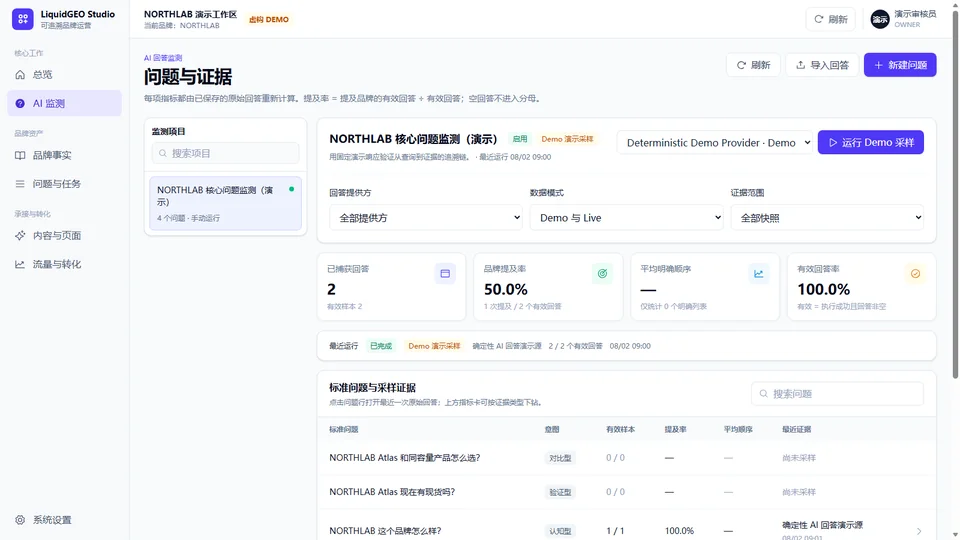Click the 最近证据 column header

797,430
